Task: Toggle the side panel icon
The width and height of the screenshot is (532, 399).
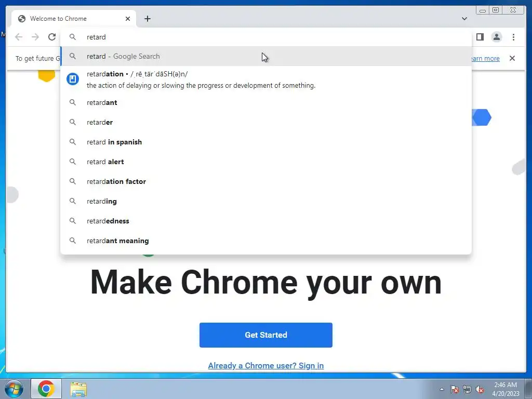Action: click(x=480, y=37)
